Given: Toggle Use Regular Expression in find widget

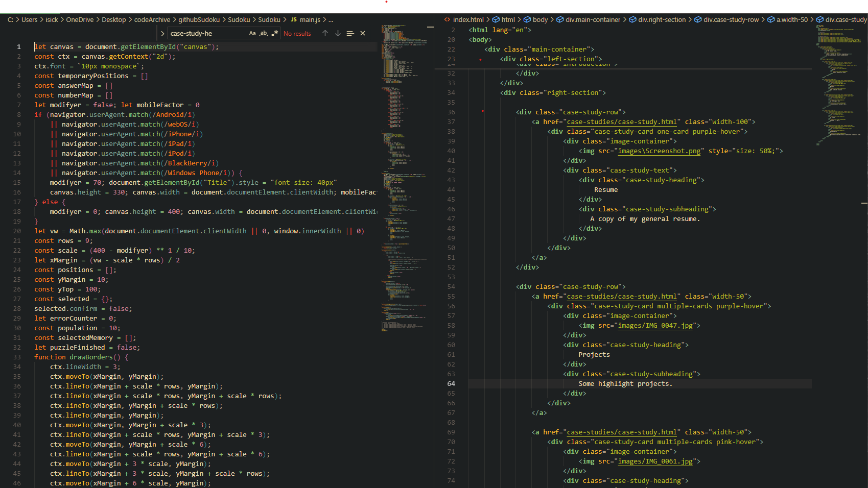Looking at the screenshot, I should click(x=275, y=33).
